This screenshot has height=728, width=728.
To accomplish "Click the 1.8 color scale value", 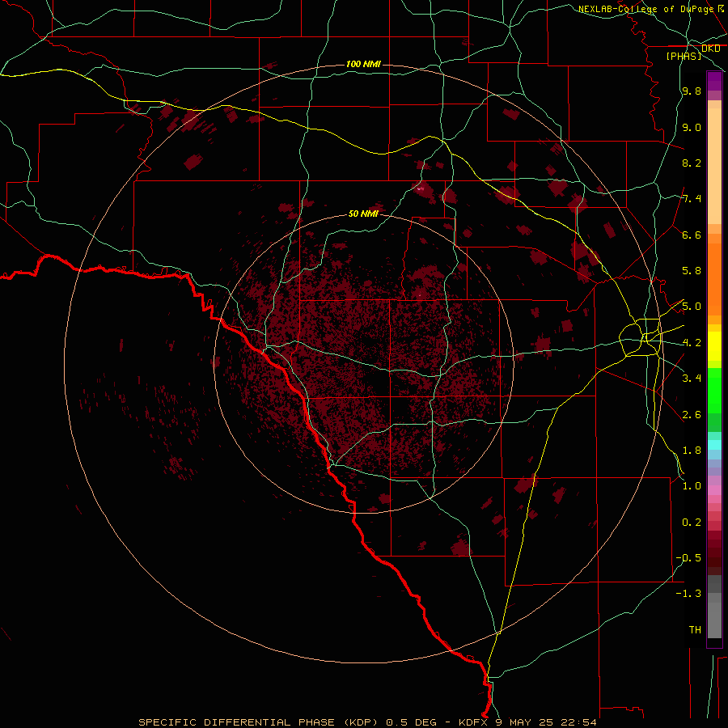I will pos(692,451).
